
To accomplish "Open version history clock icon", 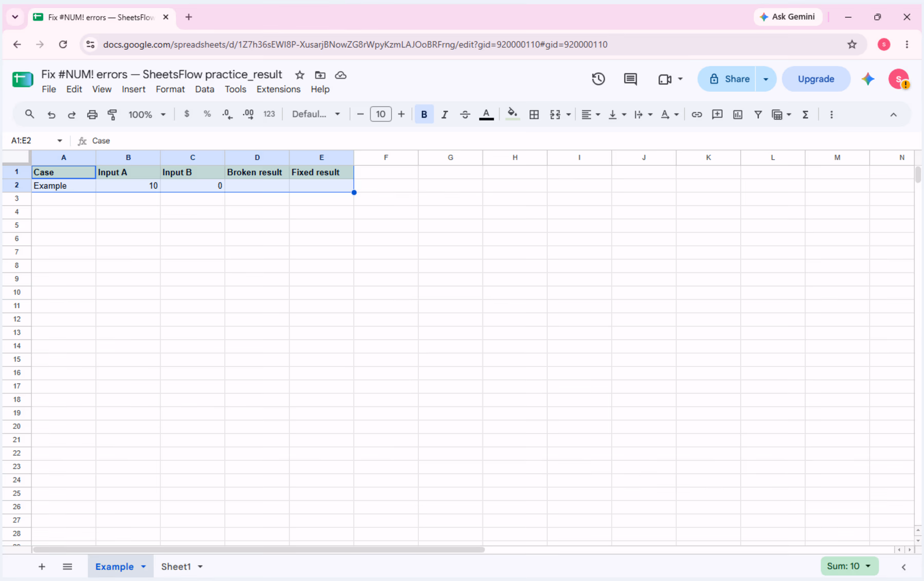I will tap(598, 79).
